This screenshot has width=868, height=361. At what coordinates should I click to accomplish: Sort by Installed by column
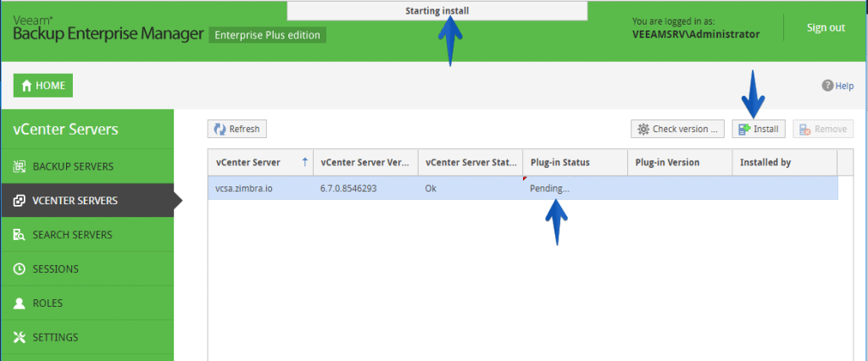coord(784,162)
